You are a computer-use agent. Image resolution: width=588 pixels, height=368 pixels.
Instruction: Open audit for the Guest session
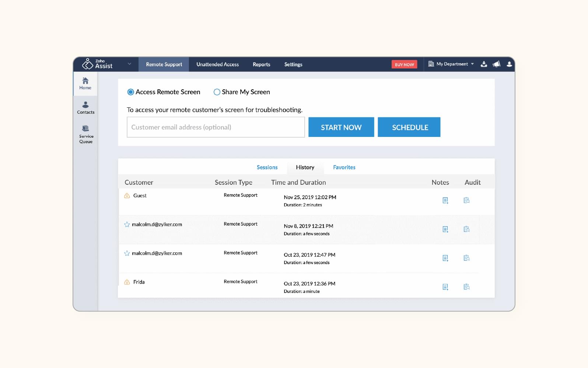466,200
